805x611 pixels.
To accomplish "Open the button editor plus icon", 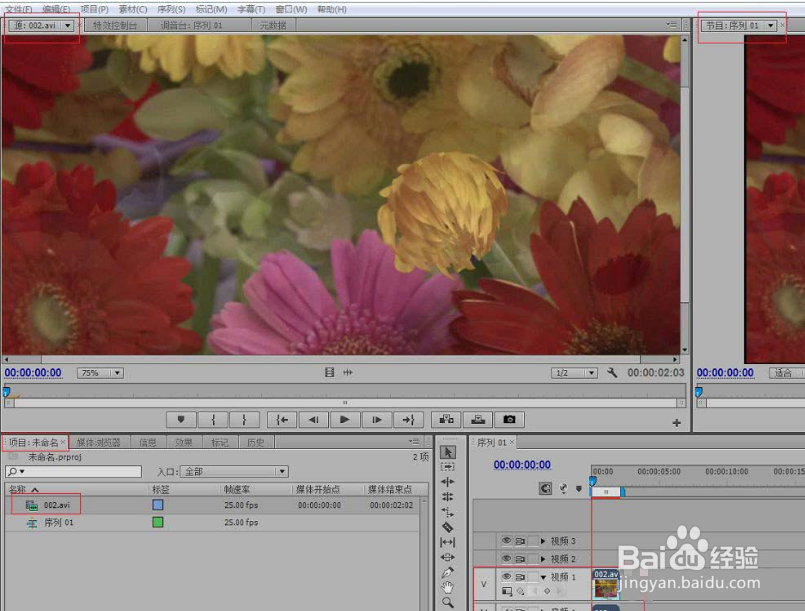I will click(677, 423).
